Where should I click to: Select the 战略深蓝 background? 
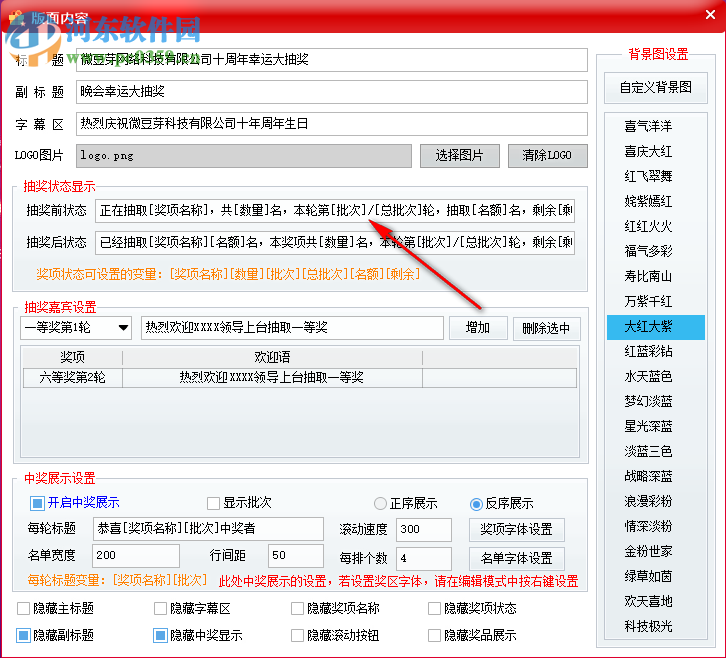[656, 476]
